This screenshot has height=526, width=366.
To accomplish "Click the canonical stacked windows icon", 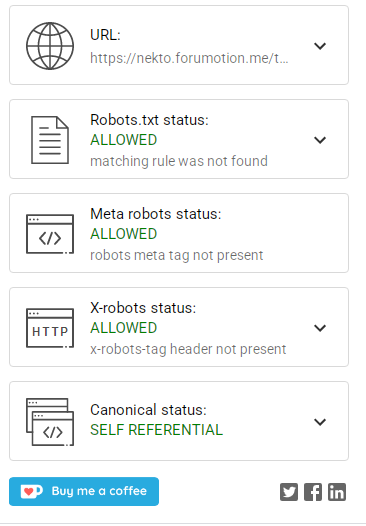I will coord(50,422).
